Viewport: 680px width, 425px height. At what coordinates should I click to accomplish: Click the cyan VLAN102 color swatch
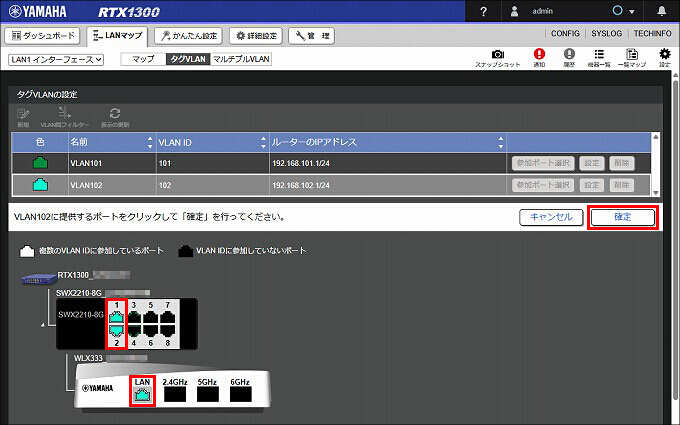pyautogui.click(x=40, y=185)
